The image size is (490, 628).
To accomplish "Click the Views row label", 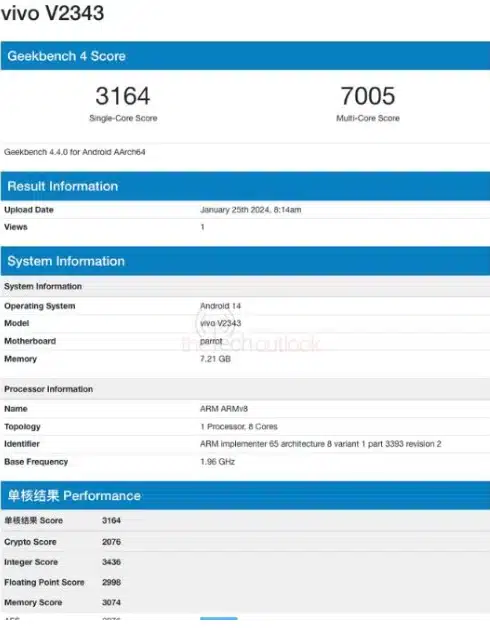I will [16, 227].
